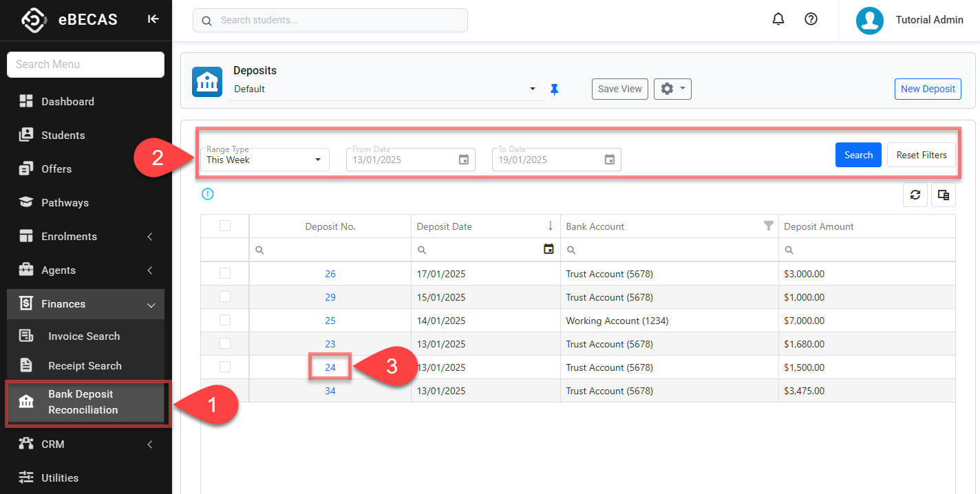Click the New Deposit button
The width and height of the screenshot is (980, 494).
pyautogui.click(x=928, y=89)
